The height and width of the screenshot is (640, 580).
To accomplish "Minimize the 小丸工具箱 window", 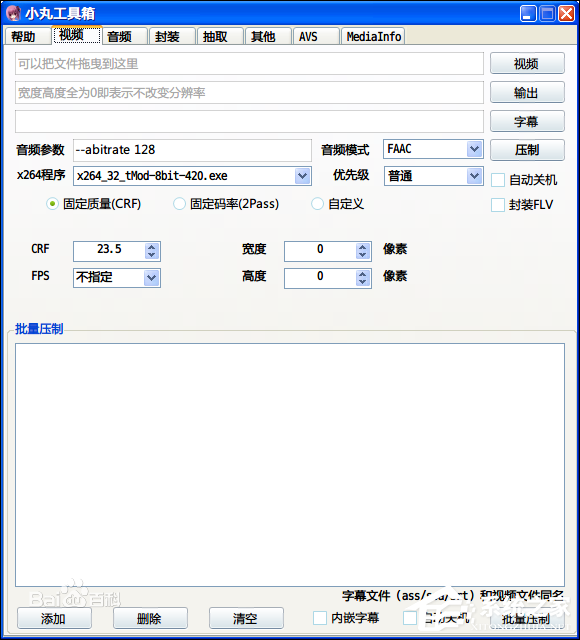I will pyautogui.click(x=528, y=13).
